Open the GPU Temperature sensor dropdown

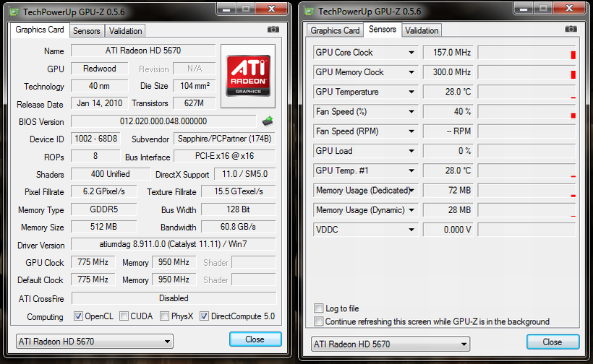[411, 92]
